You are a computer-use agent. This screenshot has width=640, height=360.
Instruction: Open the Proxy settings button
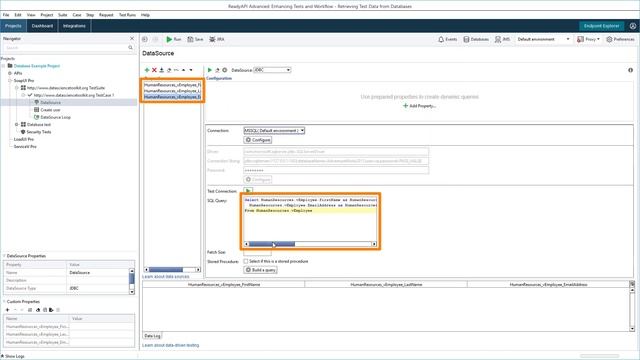click(588, 39)
